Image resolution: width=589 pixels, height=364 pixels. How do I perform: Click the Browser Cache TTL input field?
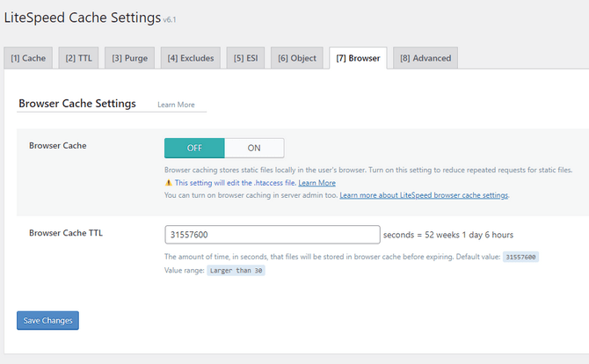click(272, 235)
